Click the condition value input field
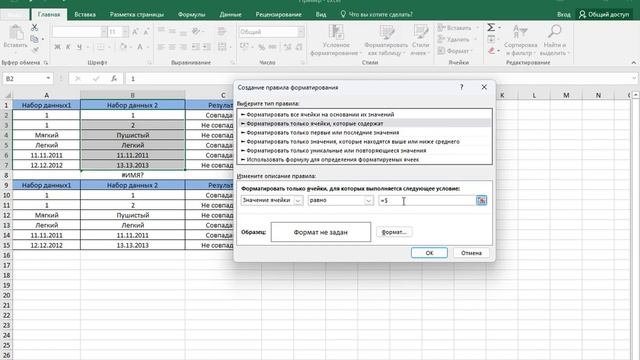 pos(427,200)
